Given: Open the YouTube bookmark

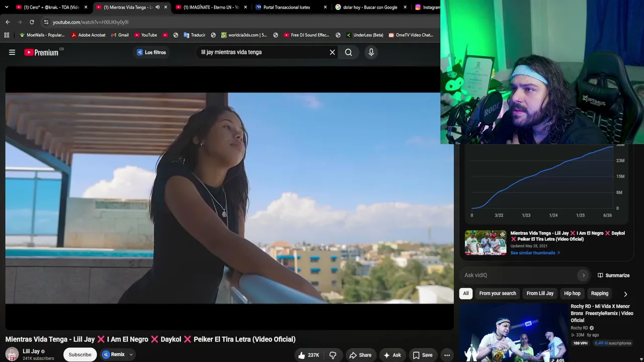Looking at the screenshot, I should tap(145, 35).
